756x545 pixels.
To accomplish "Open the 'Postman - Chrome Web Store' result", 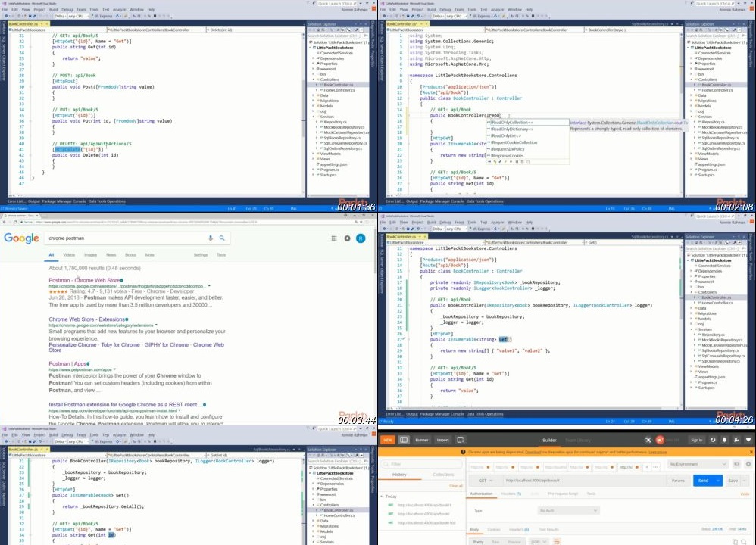I will click(x=84, y=280).
